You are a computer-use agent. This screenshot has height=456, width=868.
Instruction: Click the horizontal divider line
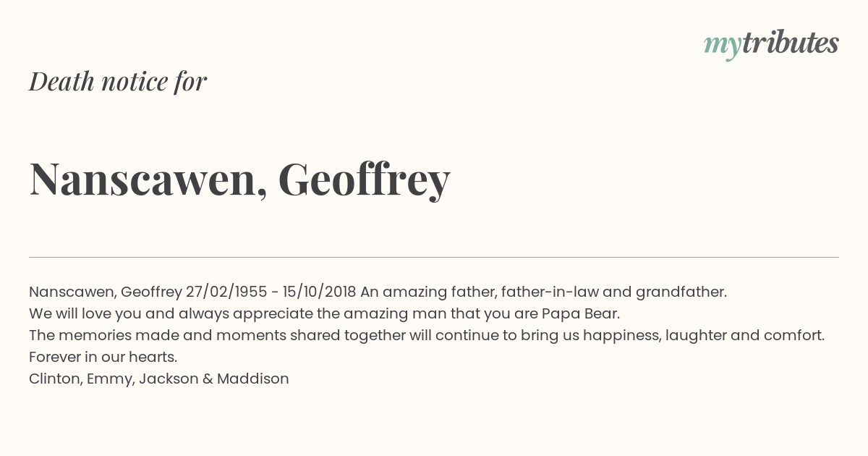(x=434, y=257)
